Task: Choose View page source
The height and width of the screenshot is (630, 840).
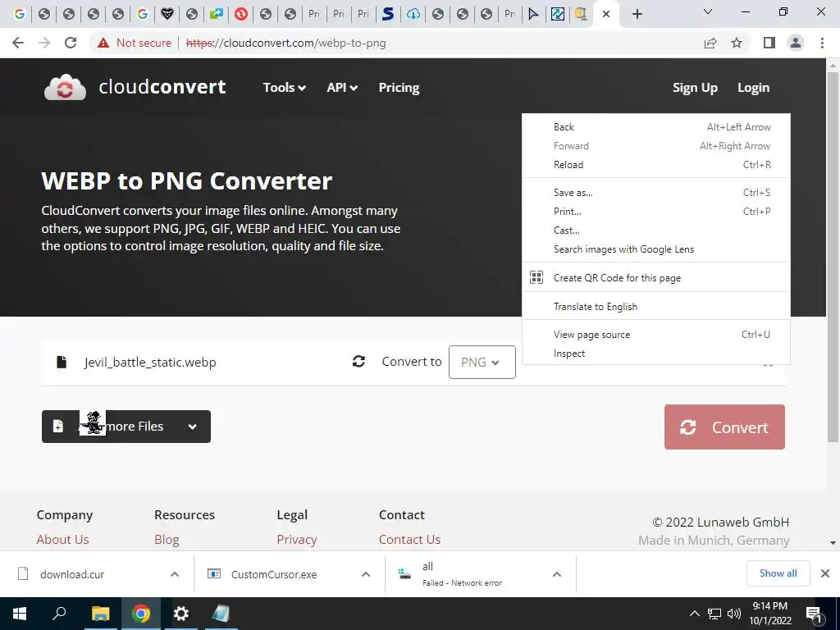Action: tap(656, 335)
